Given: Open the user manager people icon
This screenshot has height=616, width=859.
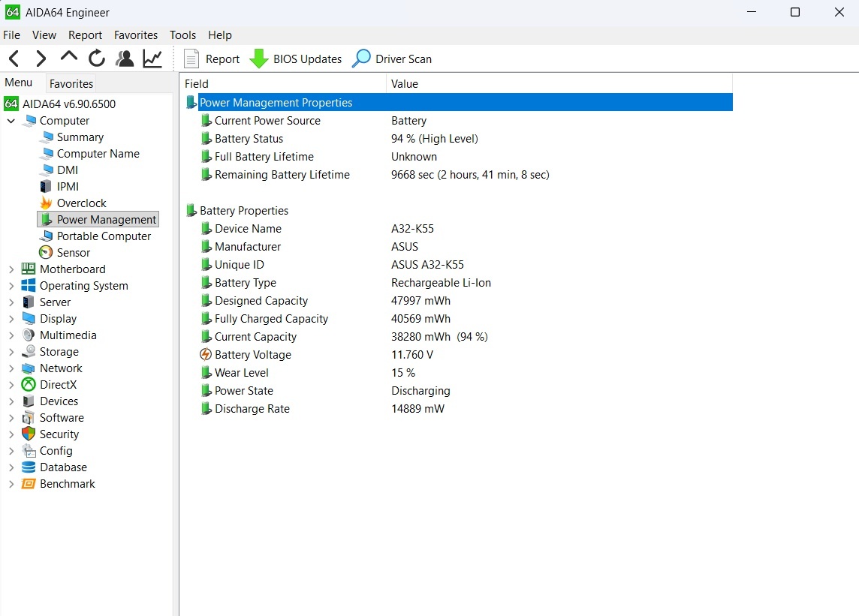Looking at the screenshot, I should point(125,59).
